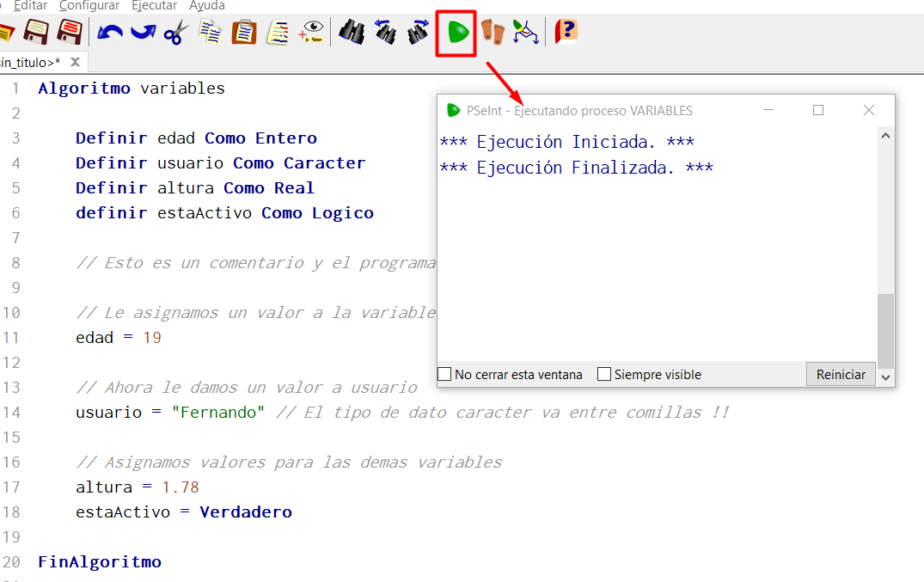The width and height of the screenshot is (924, 582).
Task: Click the Copy documents icon
Action: click(211, 34)
